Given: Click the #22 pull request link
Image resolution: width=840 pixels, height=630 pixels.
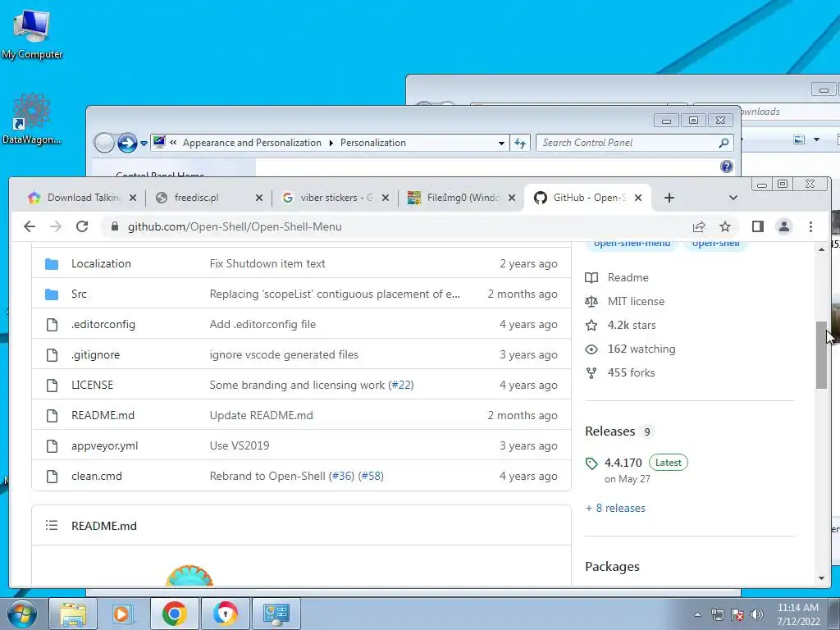Looking at the screenshot, I should coord(400,385).
